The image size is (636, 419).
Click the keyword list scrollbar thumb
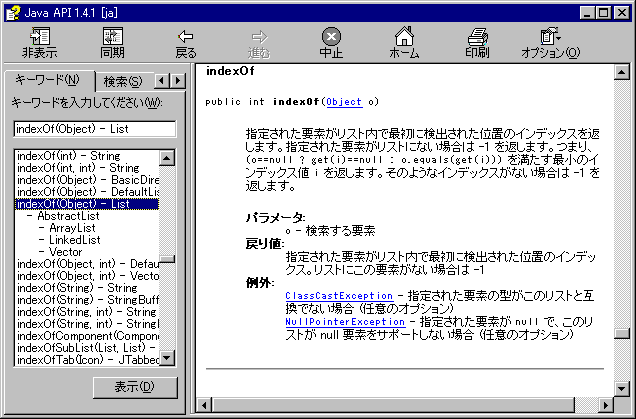(167, 260)
